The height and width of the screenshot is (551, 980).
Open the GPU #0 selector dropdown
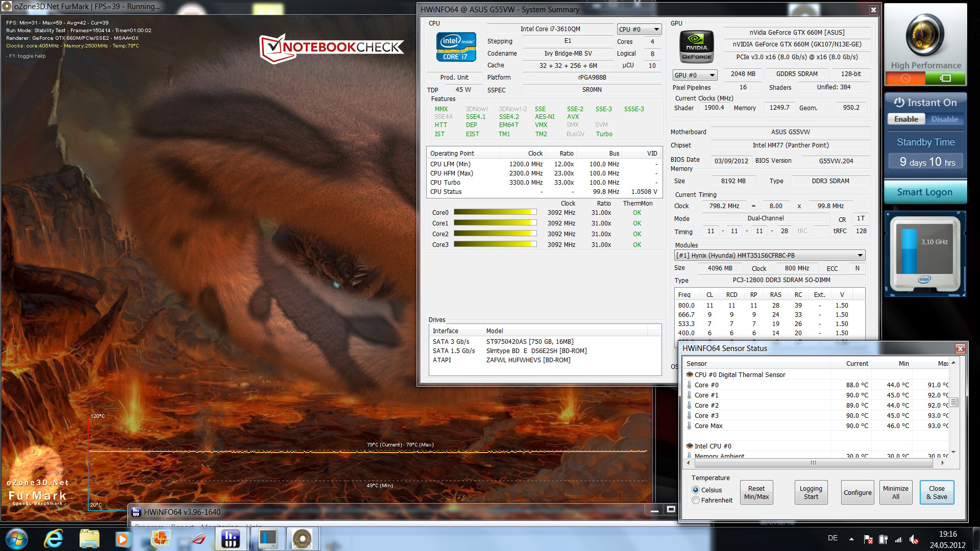coord(695,75)
